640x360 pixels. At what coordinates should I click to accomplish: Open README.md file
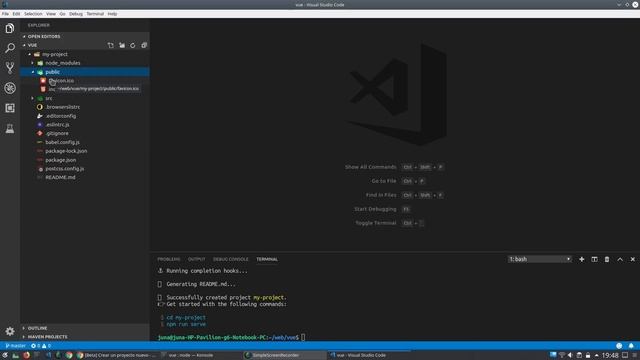click(85, 178)
